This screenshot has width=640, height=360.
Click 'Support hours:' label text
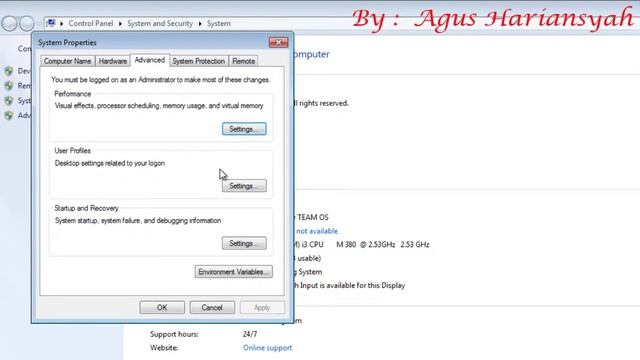point(174,334)
